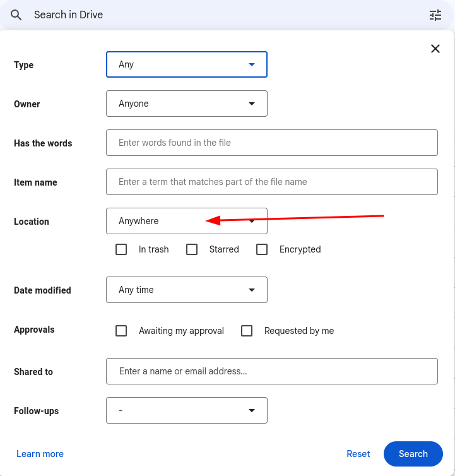Enable the Starred checkbox
Image resolution: width=455 pixels, height=476 pixels.
click(192, 249)
